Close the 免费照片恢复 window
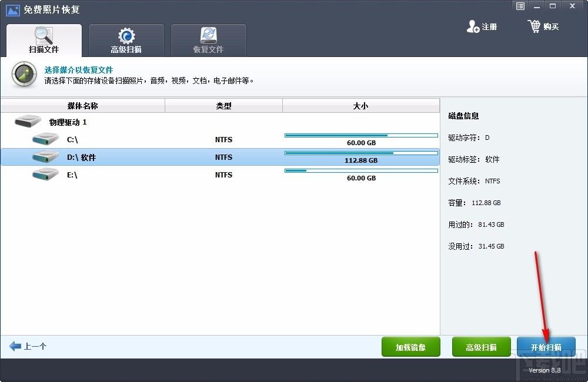This screenshot has height=382, width=588. point(572,6)
